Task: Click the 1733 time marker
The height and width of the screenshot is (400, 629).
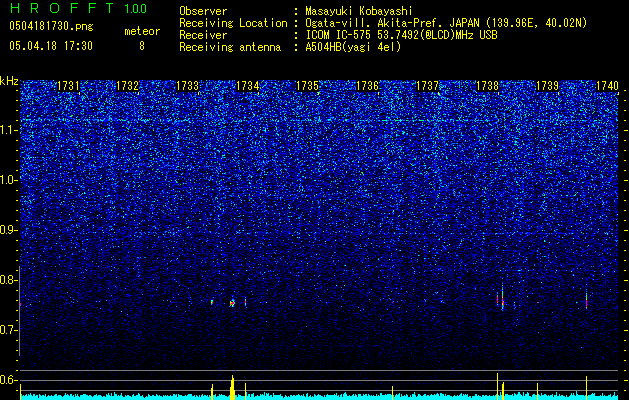Action: click(x=187, y=86)
